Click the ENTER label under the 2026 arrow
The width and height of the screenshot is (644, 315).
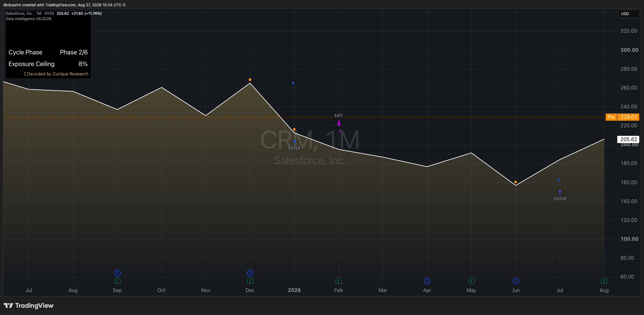294,148
